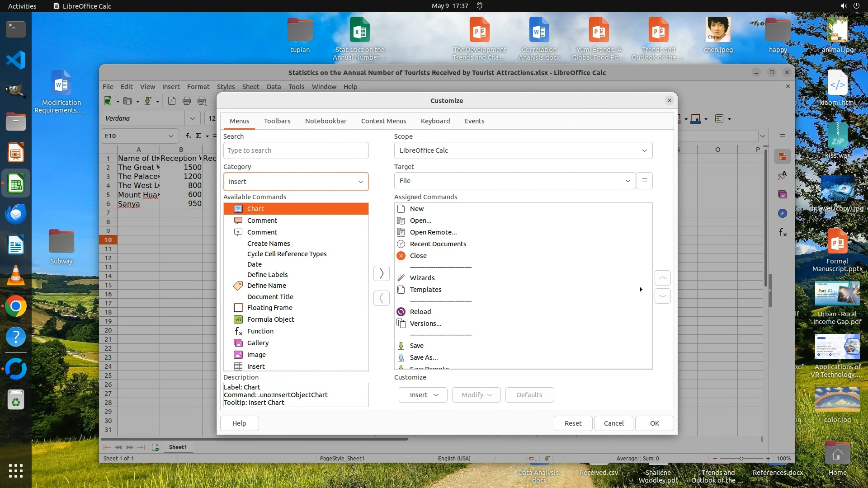Viewport: 868px width, 488px height.
Task: Select the Gallery command in list
Action: click(x=258, y=343)
